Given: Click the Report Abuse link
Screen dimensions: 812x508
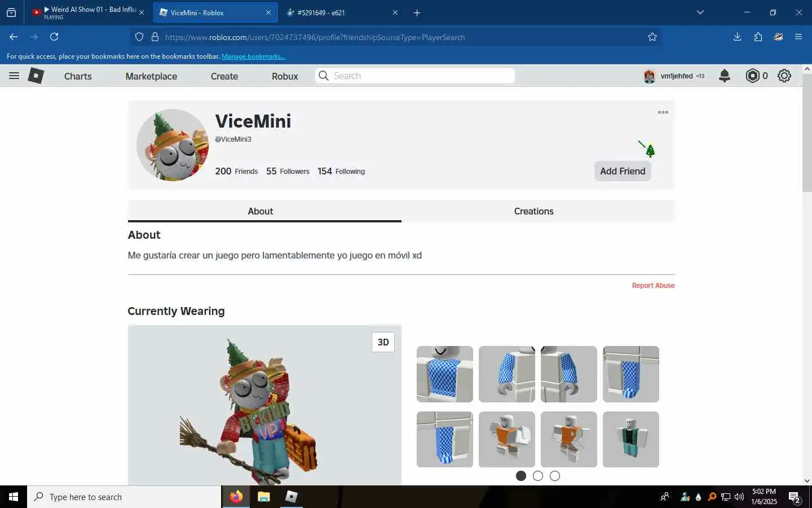Looking at the screenshot, I should coord(653,286).
